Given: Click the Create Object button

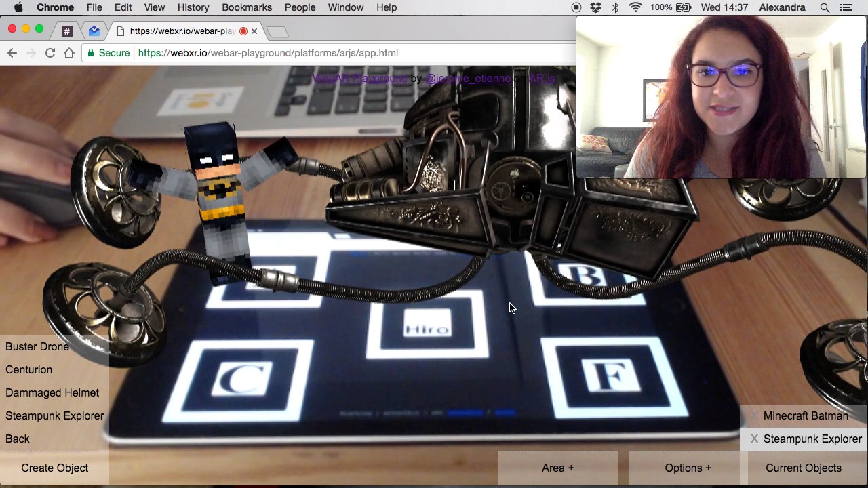Looking at the screenshot, I should coord(55,468).
